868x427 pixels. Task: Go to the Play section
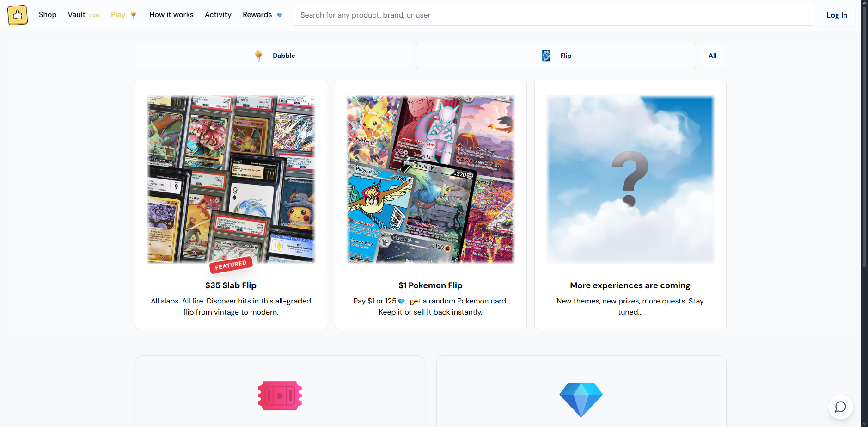[x=118, y=15]
